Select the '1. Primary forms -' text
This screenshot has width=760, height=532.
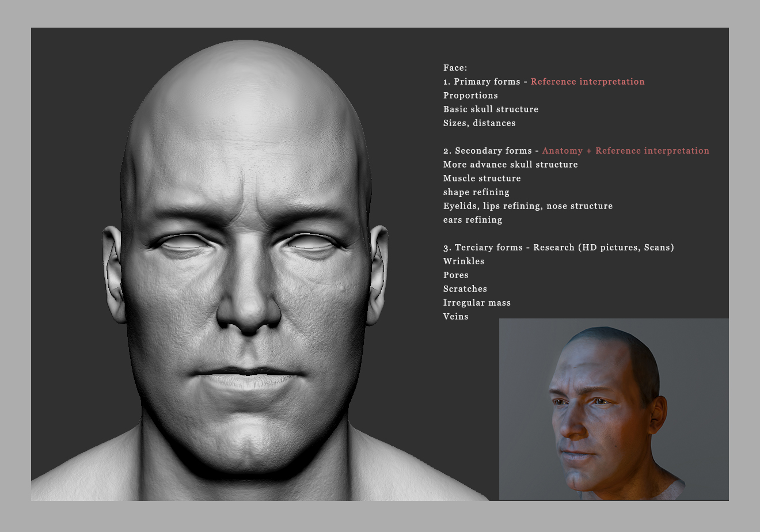tap(485, 82)
